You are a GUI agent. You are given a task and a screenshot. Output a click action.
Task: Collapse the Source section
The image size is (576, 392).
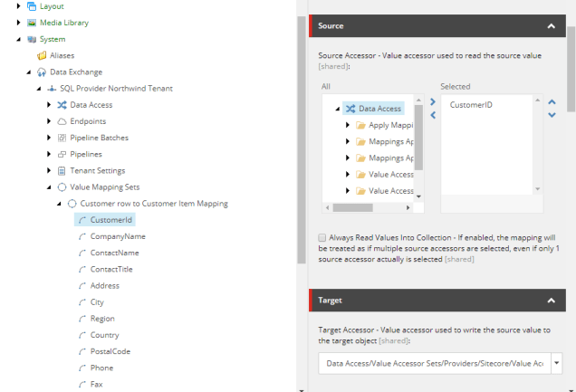552,26
